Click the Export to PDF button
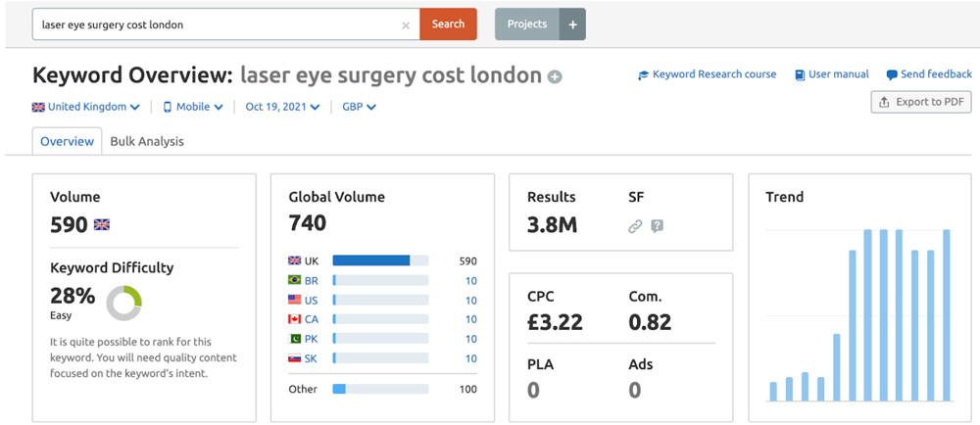This screenshot has width=980, height=425. (x=920, y=102)
